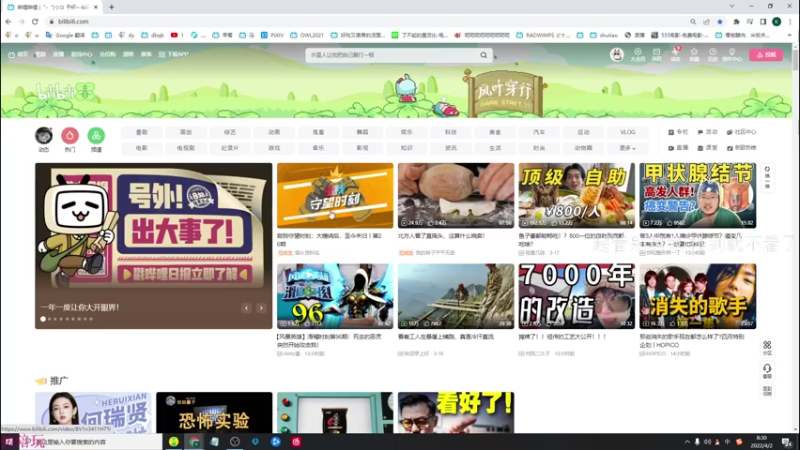The image size is (800, 450).
Task: Select 动物圈 category tab
Action: point(583,148)
